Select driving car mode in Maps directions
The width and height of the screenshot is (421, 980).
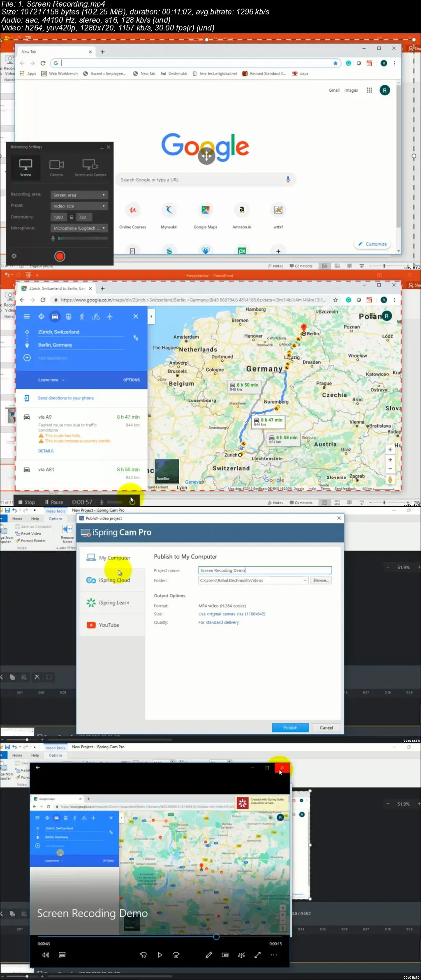click(55, 317)
